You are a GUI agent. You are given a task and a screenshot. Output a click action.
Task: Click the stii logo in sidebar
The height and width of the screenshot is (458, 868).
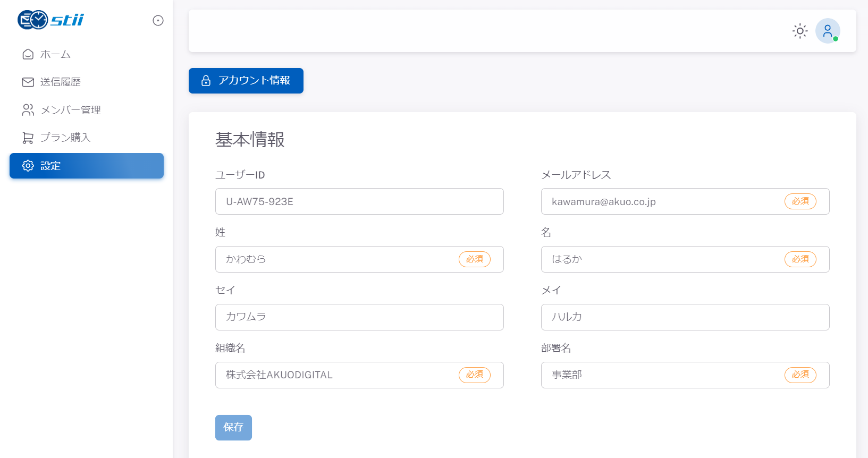point(50,20)
